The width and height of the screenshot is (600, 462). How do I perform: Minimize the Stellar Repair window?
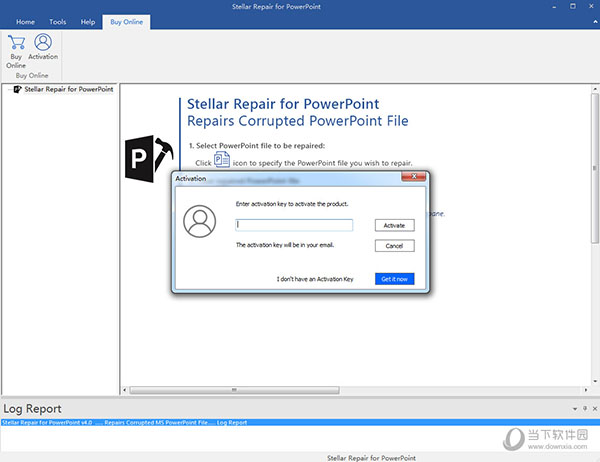pyautogui.click(x=554, y=7)
